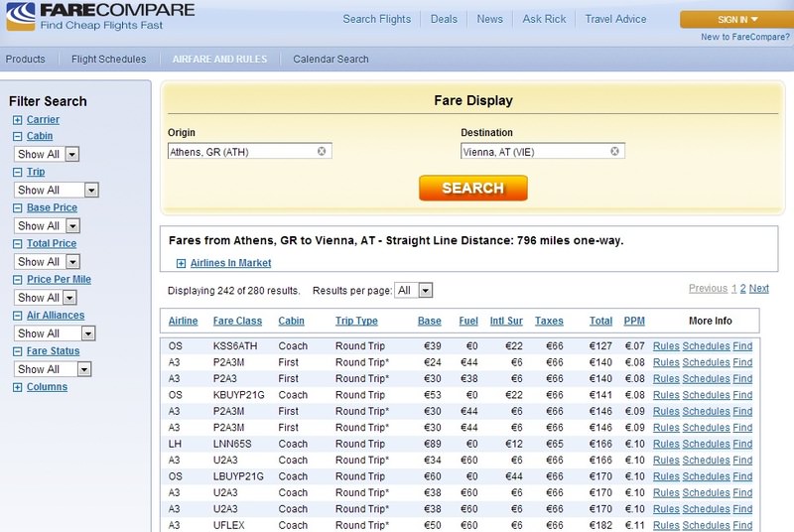Click the FareCompare logo icon
This screenshot has width=794, height=532.
point(21,16)
